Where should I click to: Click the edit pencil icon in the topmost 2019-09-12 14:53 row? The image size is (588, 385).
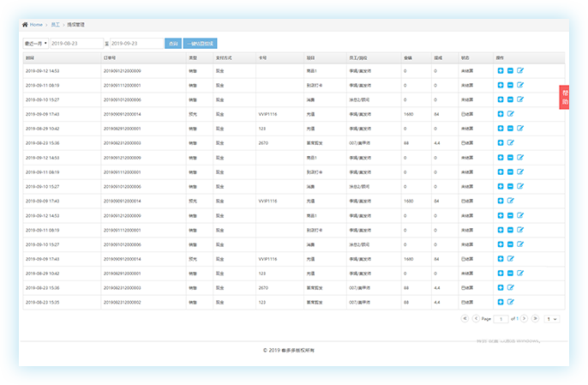[520, 70]
